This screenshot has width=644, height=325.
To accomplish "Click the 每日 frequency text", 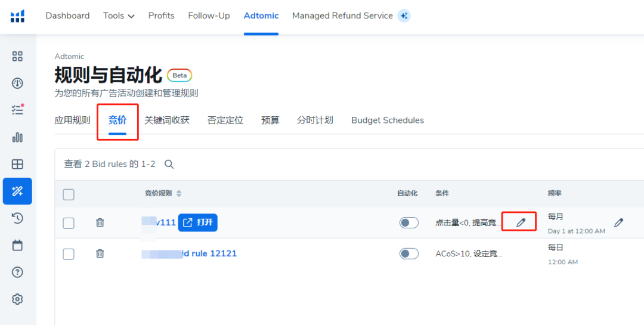I will (x=555, y=247).
